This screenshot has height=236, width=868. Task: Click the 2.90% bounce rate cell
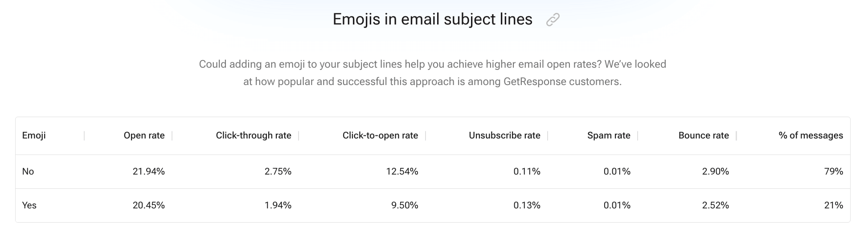pos(715,171)
